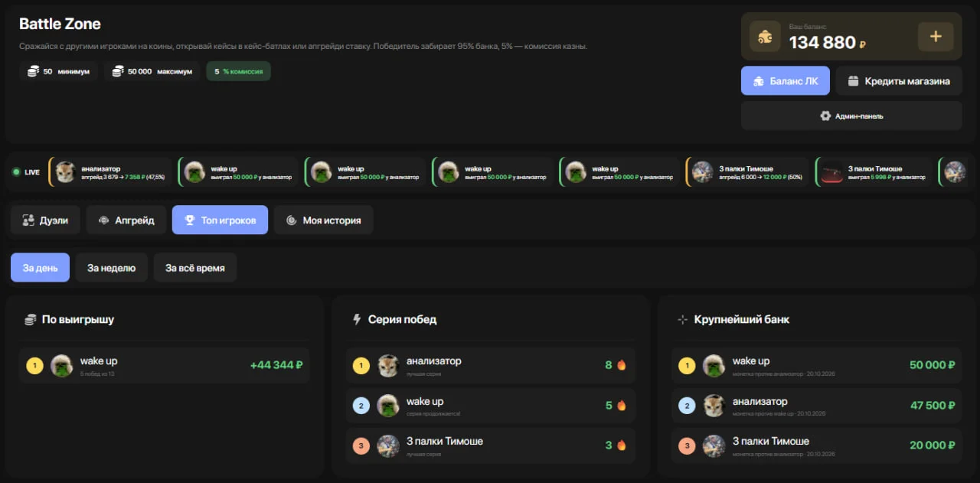
Task: Show the За всё время leaderboard
Action: pyautogui.click(x=195, y=268)
